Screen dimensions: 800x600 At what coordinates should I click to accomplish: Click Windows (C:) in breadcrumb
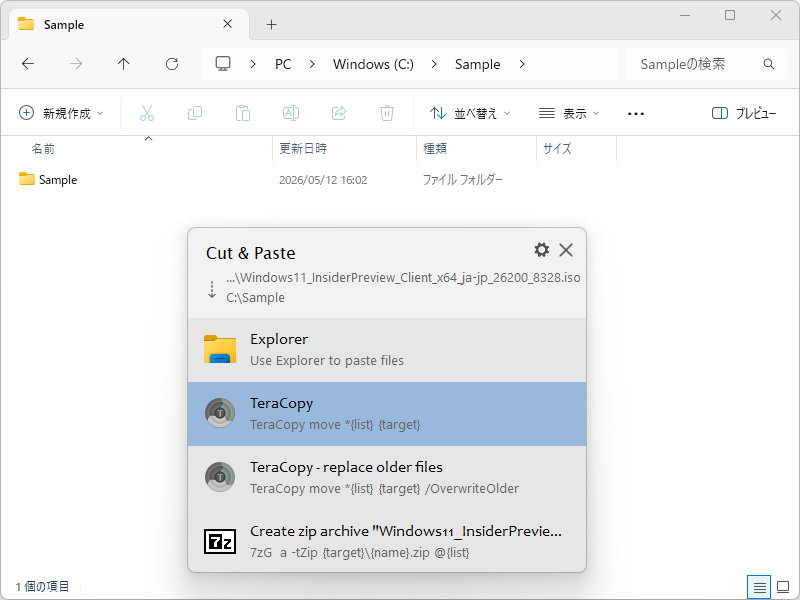click(373, 64)
